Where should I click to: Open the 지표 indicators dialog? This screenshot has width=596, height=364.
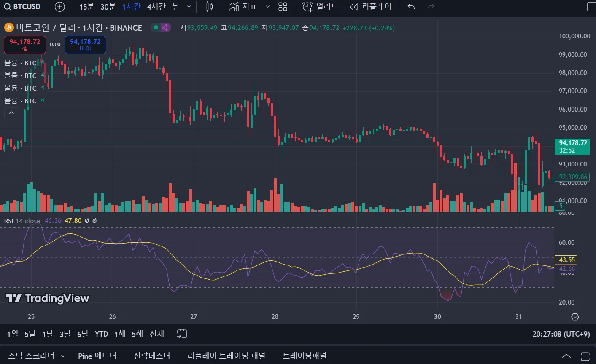point(243,7)
